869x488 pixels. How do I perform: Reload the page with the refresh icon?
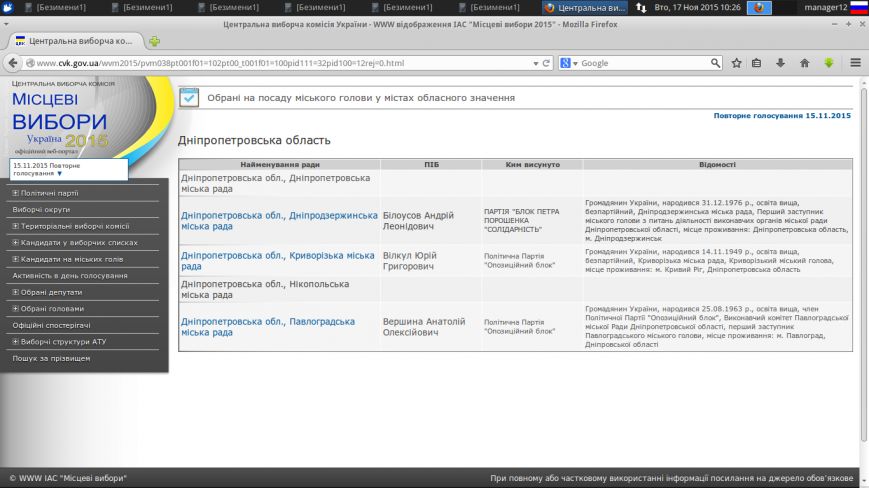(546, 63)
